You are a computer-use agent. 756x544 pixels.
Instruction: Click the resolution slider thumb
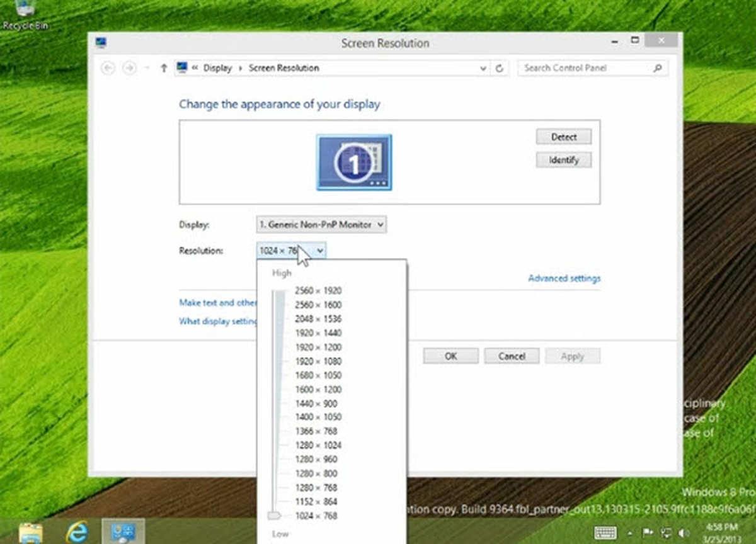tap(275, 516)
